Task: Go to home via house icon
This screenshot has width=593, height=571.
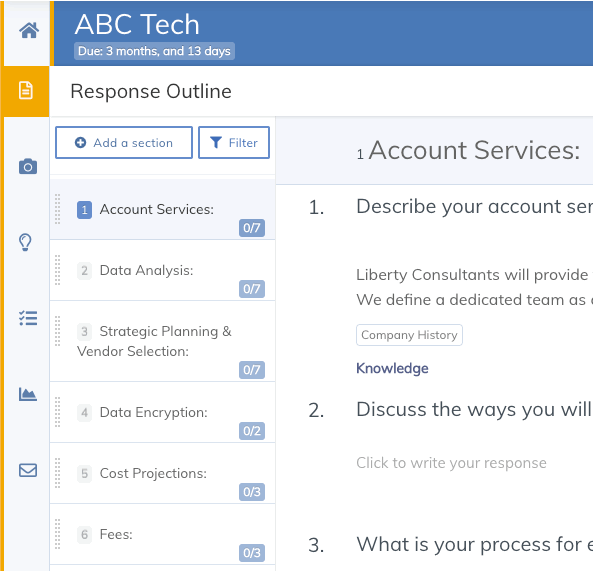Action: 29,30
